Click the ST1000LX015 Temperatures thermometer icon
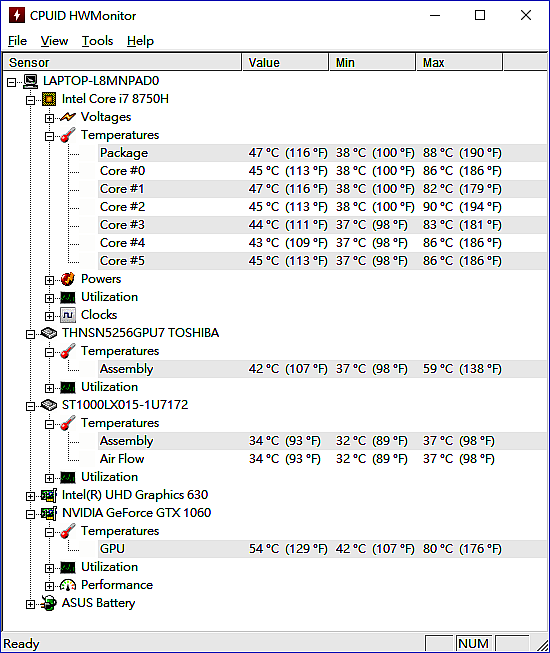 point(68,423)
